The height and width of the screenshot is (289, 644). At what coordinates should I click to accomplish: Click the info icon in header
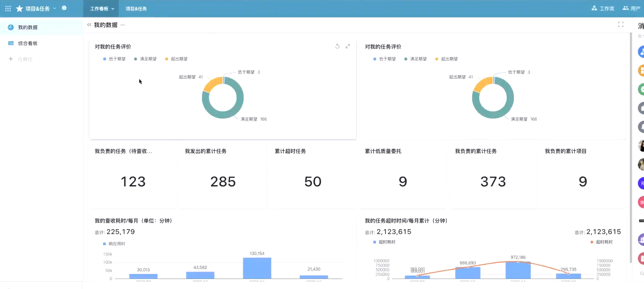coord(64,8)
